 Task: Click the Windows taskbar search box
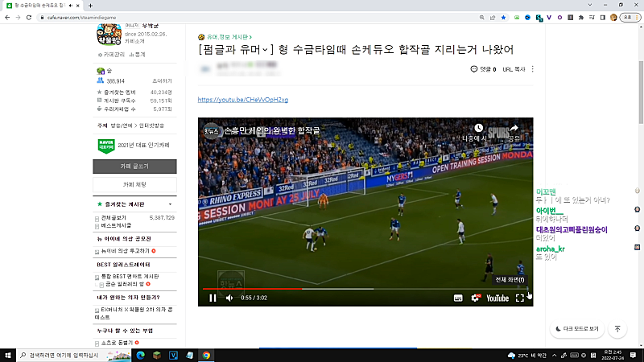click(x=74, y=356)
